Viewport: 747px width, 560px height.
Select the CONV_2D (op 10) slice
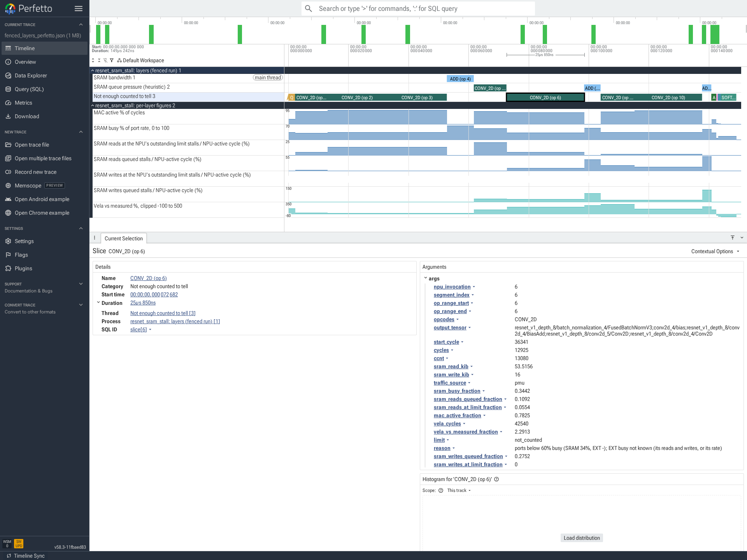pos(668,98)
